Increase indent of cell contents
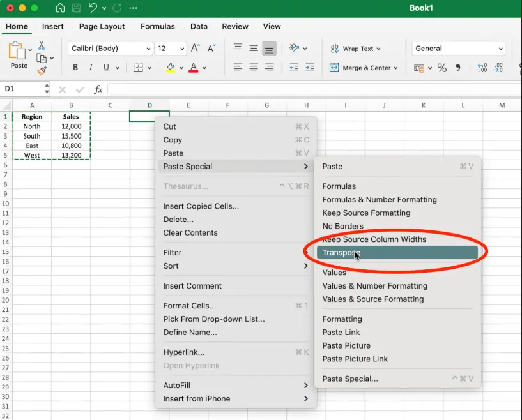 (309, 68)
